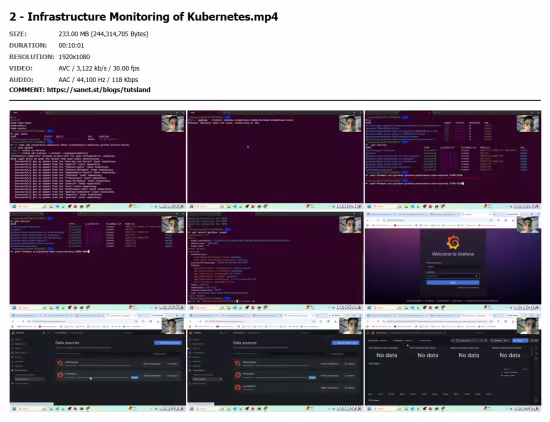The image size is (550, 422).
Task: Click the blue Log in button on Grafana
Action: (x=452, y=282)
